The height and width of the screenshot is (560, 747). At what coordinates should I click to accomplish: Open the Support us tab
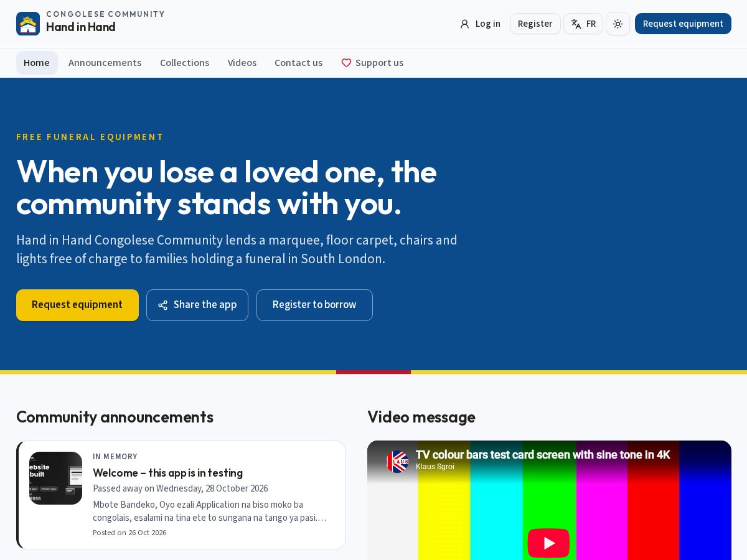point(372,63)
